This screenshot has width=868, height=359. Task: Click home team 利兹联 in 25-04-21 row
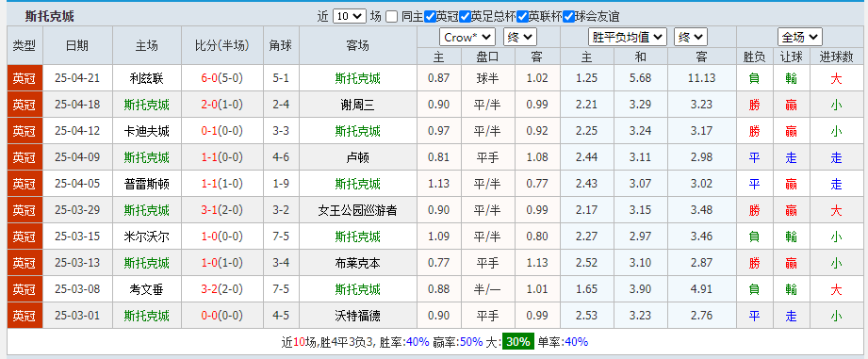[x=147, y=78]
